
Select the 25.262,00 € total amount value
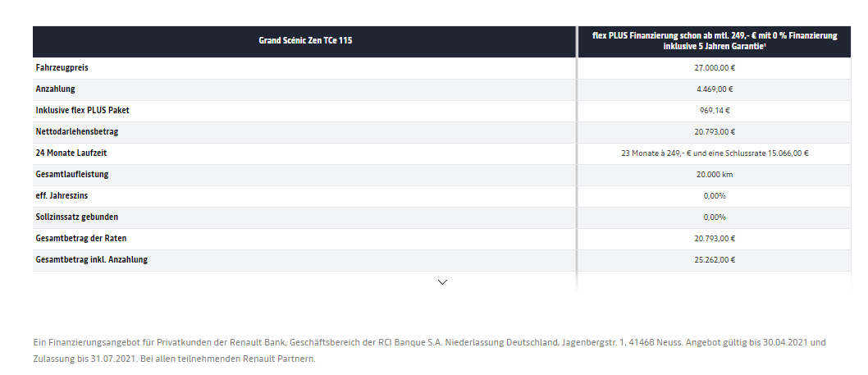pyautogui.click(x=714, y=259)
